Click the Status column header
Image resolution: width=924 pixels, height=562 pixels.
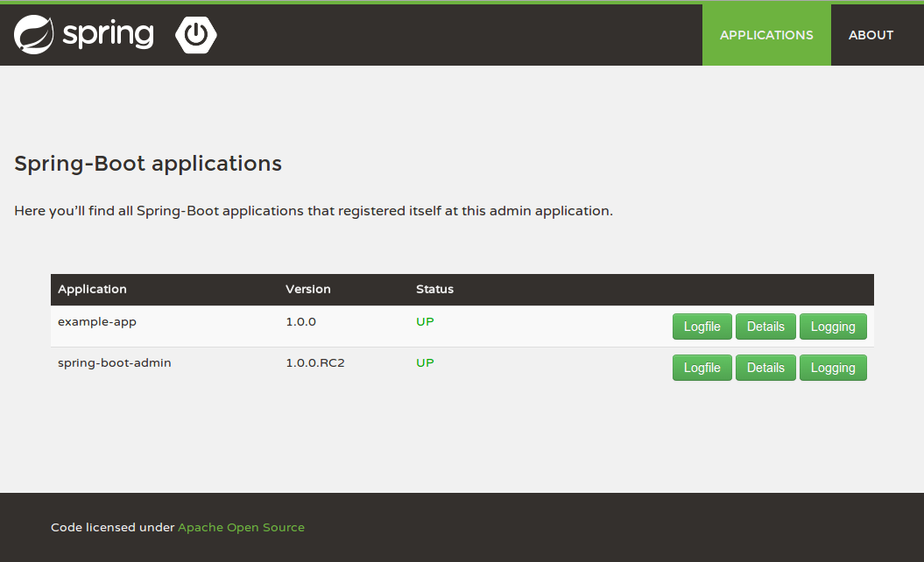[434, 289]
